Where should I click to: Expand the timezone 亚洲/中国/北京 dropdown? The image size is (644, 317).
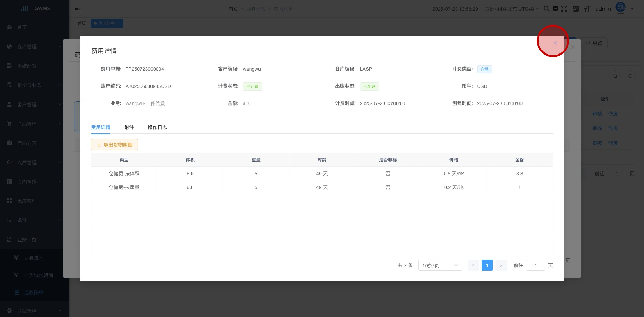(x=512, y=9)
